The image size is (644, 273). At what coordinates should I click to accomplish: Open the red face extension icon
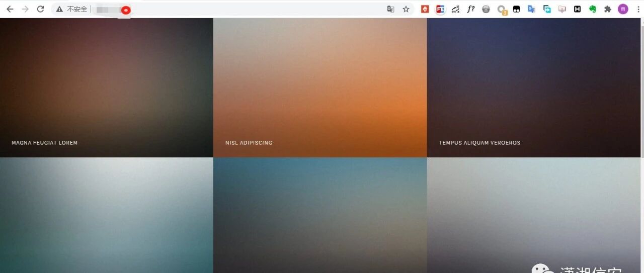[x=425, y=9]
